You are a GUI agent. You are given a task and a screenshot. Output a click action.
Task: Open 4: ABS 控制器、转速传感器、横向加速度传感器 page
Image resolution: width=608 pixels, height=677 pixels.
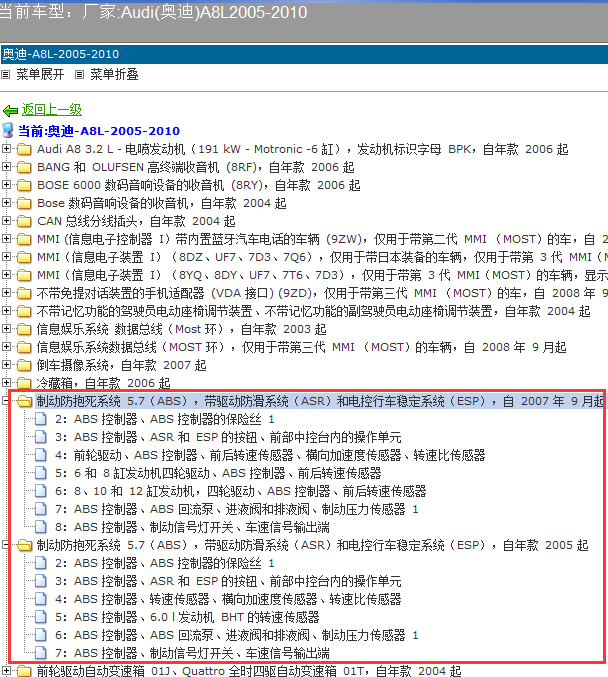click(x=228, y=599)
